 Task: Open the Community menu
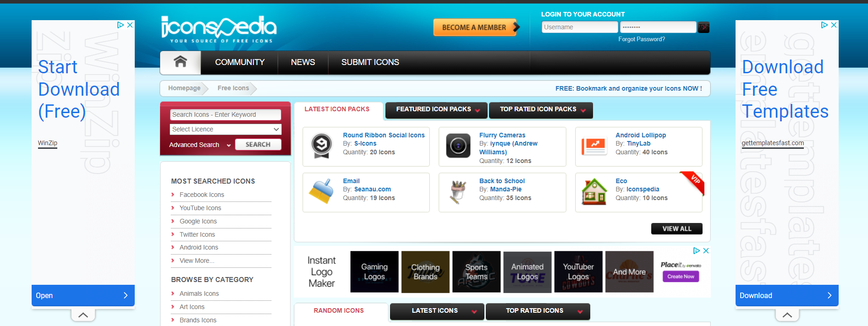pos(240,62)
